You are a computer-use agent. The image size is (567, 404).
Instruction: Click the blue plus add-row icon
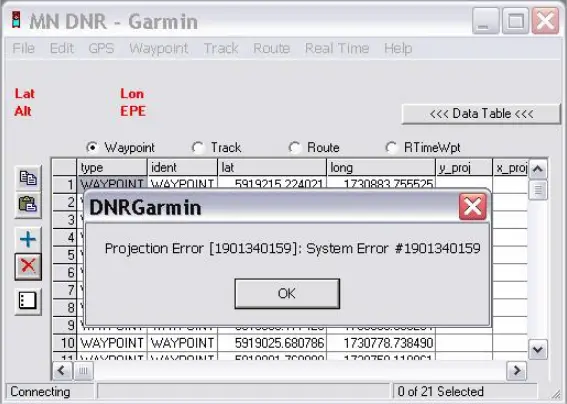[28, 239]
